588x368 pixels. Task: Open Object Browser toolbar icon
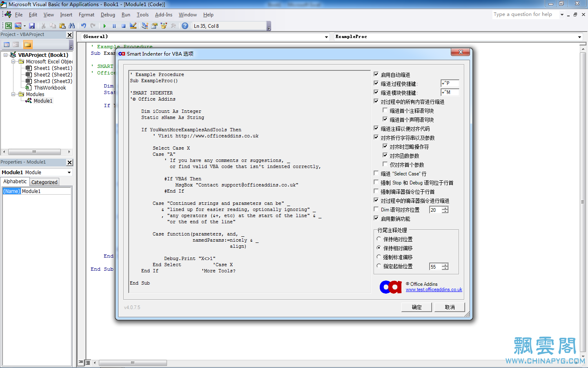pos(164,26)
